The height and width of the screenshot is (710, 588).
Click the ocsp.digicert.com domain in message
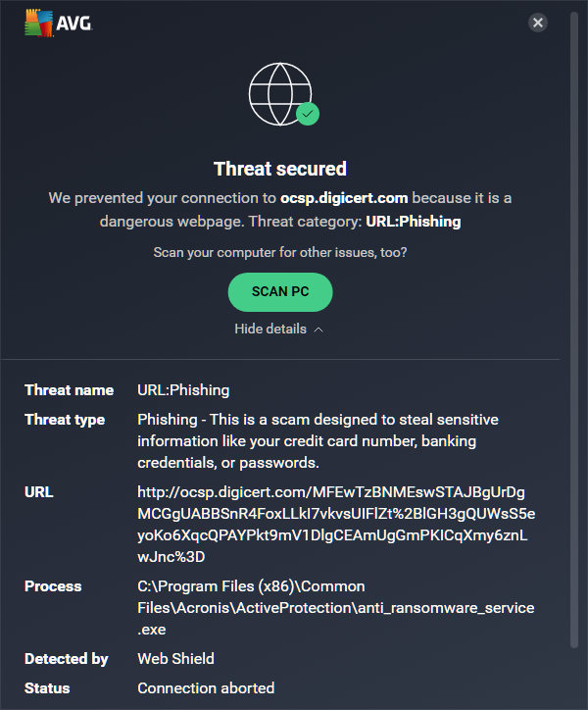pos(344,198)
